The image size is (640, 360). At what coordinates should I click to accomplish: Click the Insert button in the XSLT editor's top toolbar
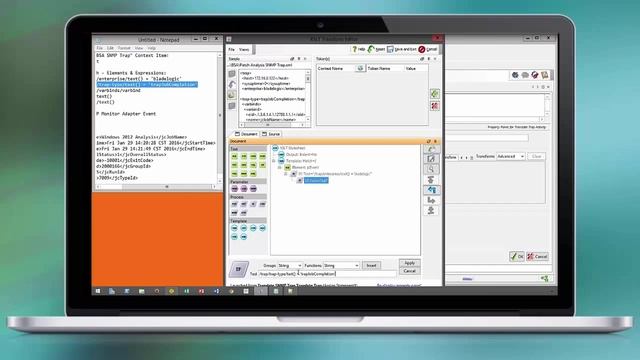coord(376,49)
